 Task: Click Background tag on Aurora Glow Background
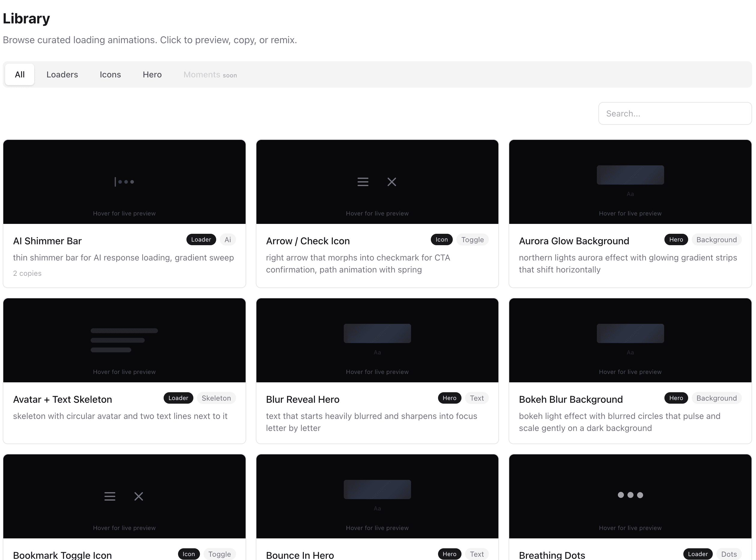pos(716,240)
